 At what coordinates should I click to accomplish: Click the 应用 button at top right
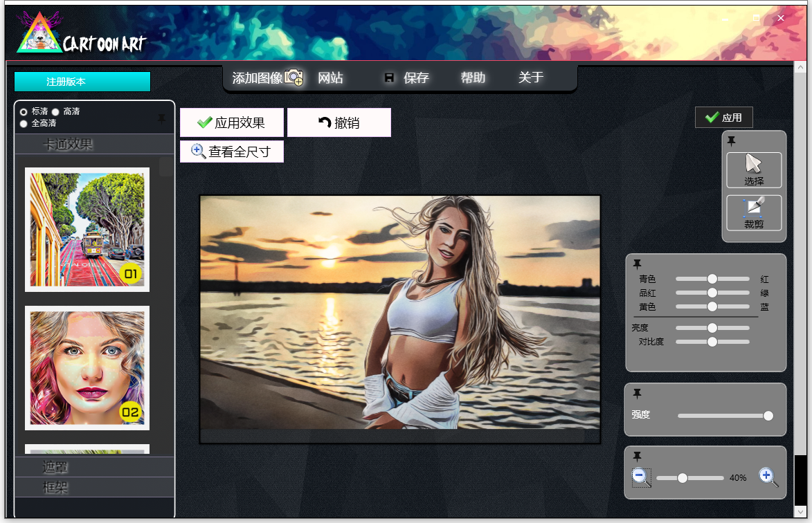[723, 118]
